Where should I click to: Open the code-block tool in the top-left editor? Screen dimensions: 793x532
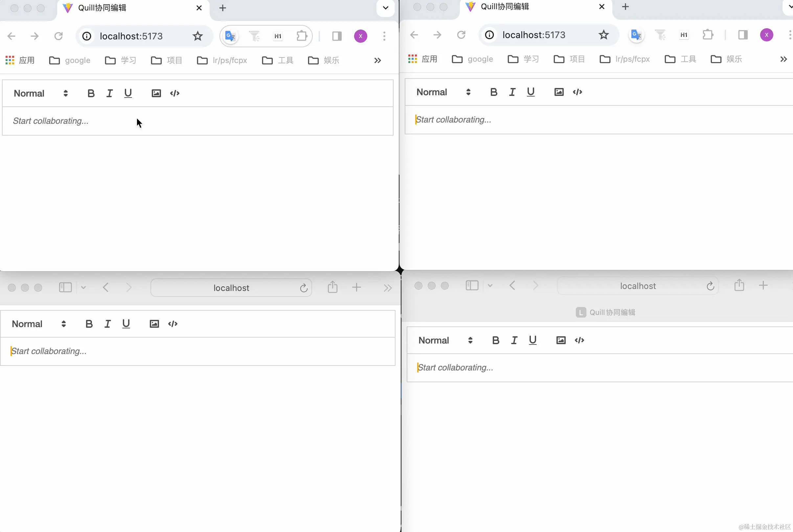[x=174, y=93]
